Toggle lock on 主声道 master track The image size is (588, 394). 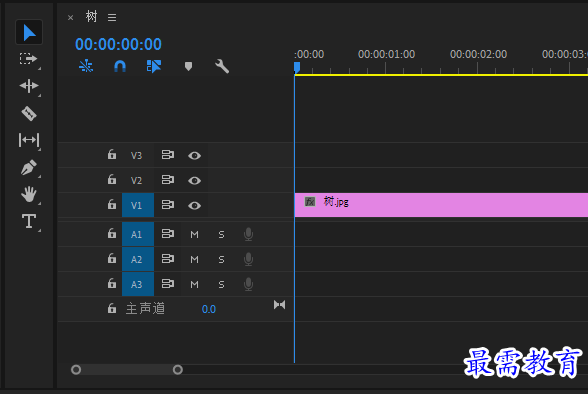pos(112,308)
